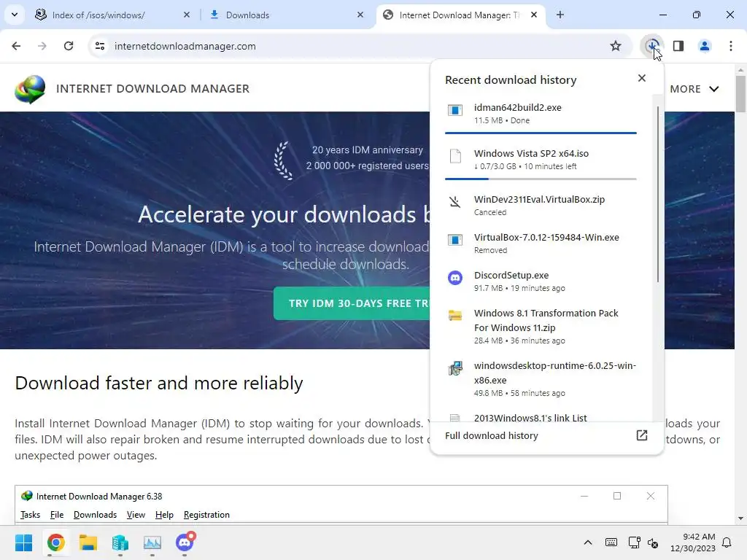Click the download history popup scrollbar
The width and height of the screenshot is (747, 560).
pyautogui.click(x=658, y=194)
